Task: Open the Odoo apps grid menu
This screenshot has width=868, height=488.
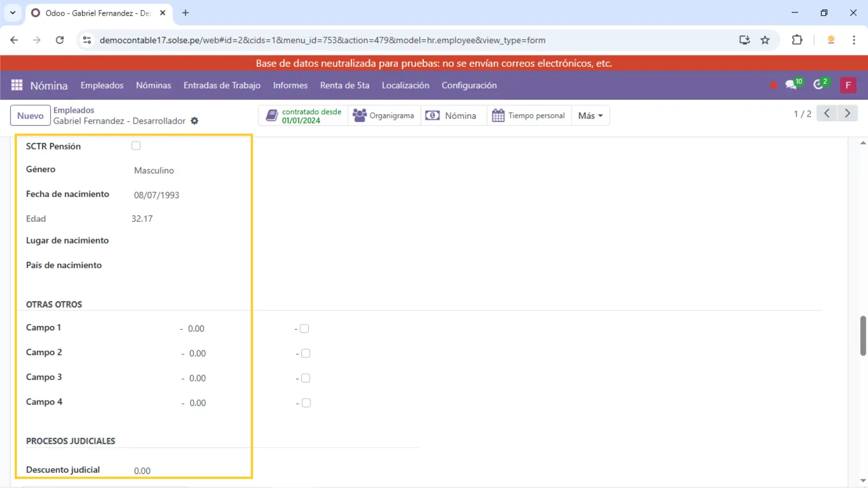Action: pyautogui.click(x=17, y=85)
